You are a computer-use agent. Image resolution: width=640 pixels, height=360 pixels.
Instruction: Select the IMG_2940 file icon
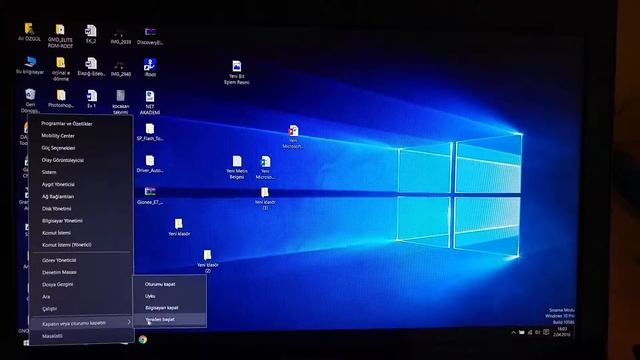[x=120, y=68]
